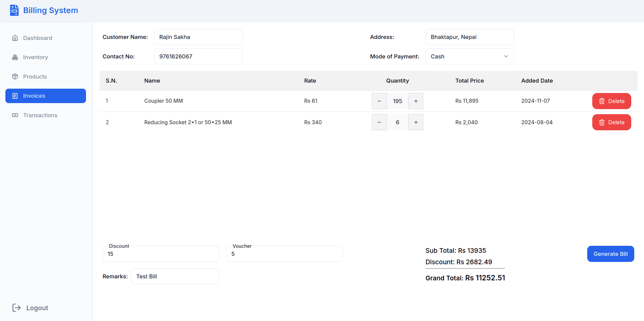The width and height of the screenshot is (644, 321).
Task: Click the Discount input box
Action: [161, 254]
